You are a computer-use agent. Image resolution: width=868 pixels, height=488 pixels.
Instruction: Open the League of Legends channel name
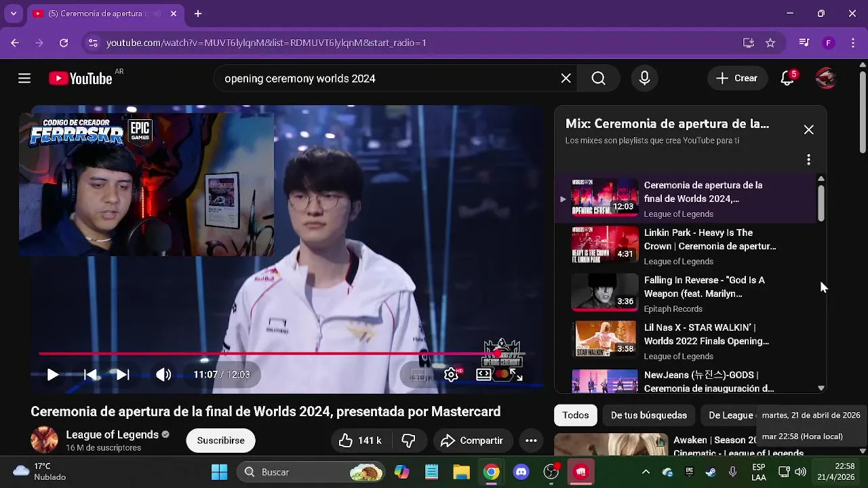click(112, 434)
